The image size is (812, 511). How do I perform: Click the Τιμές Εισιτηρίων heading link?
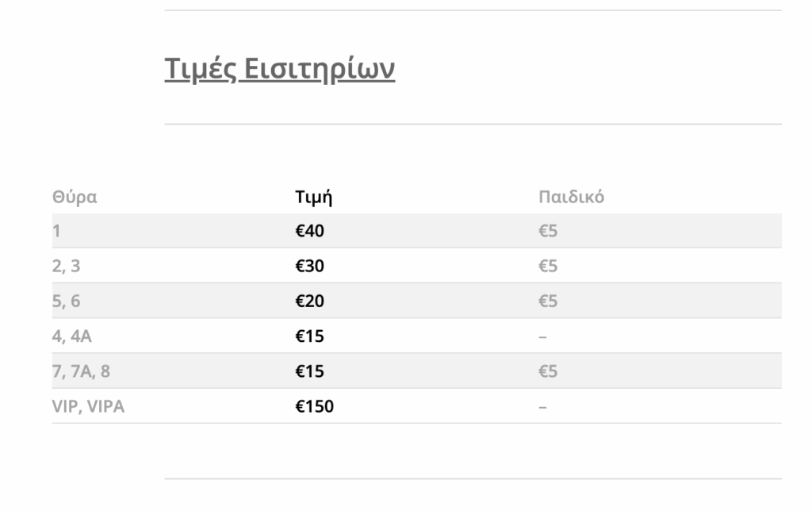[279, 69]
